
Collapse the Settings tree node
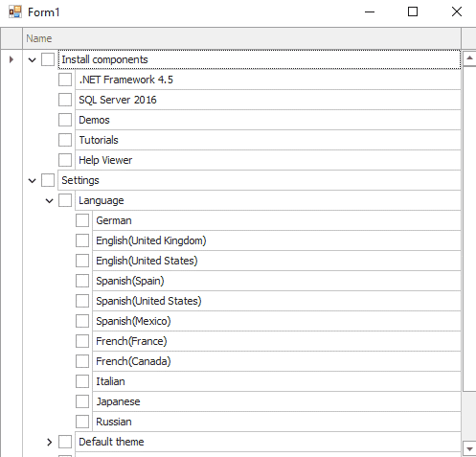click(32, 181)
